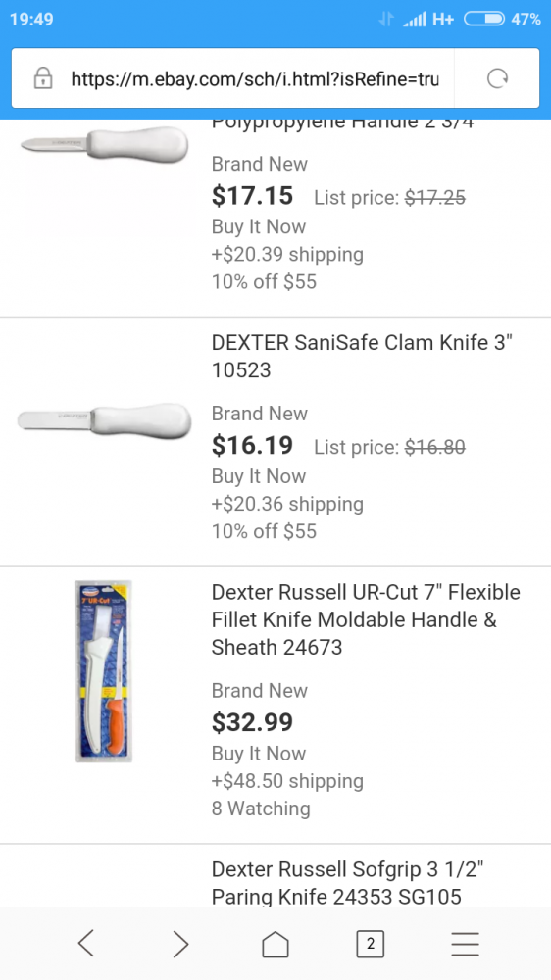Tap the browser forward arrow

coord(180,943)
